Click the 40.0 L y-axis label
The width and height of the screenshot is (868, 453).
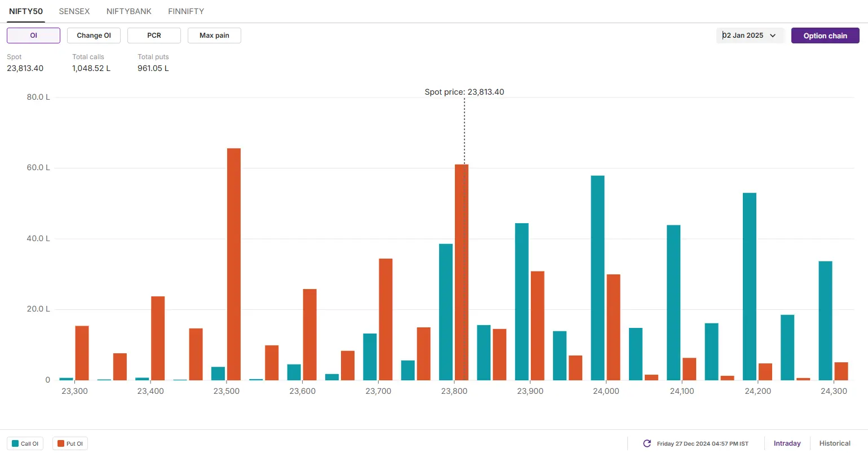(38, 238)
